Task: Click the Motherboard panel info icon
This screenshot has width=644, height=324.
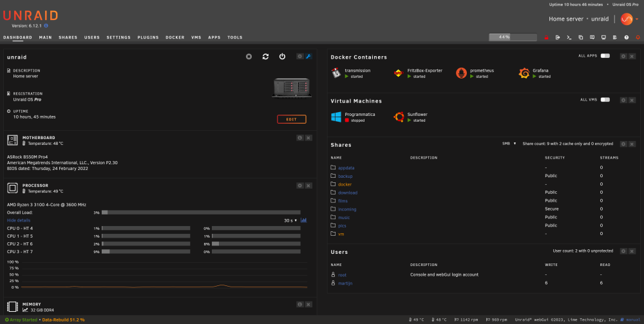Action: point(300,138)
